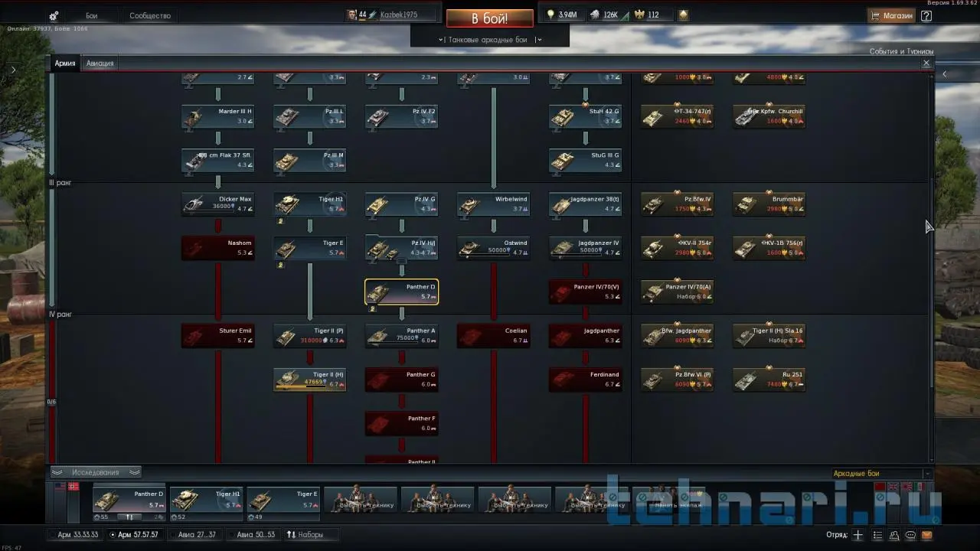Click the 3.94M silver lions balance icon
This screenshot has height=551, width=980.
[x=550, y=15]
